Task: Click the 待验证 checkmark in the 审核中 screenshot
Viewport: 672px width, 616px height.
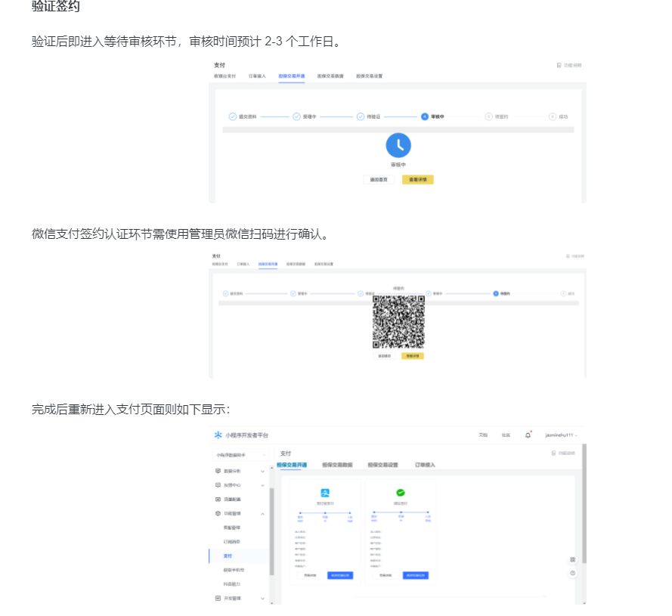Action: click(361, 116)
